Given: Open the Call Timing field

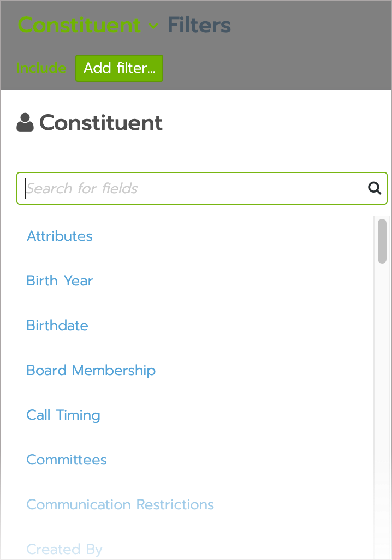Looking at the screenshot, I should point(63,415).
